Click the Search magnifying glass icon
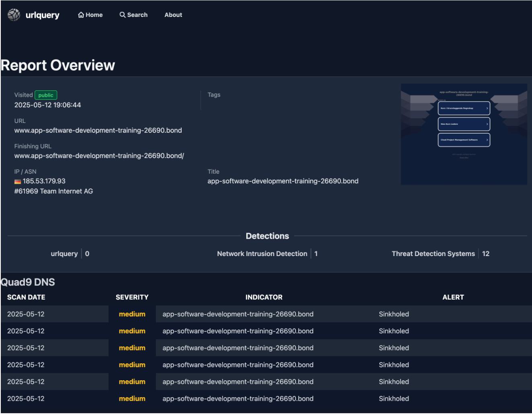 pos(123,15)
